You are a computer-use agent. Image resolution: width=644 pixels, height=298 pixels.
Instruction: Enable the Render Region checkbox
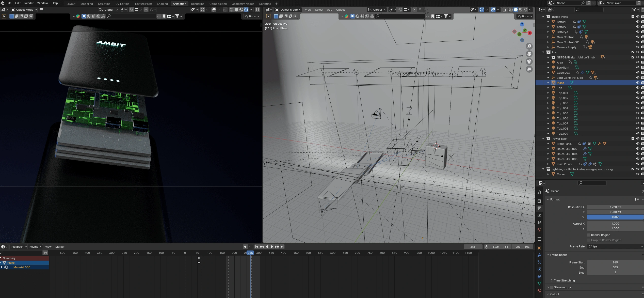pos(589,235)
